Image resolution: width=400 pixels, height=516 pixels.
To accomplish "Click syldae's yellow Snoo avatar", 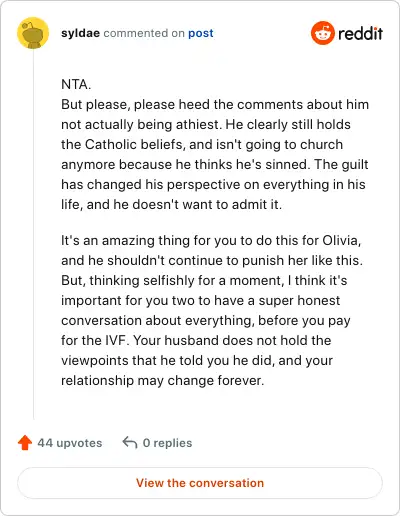I will [x=33, y=33].
